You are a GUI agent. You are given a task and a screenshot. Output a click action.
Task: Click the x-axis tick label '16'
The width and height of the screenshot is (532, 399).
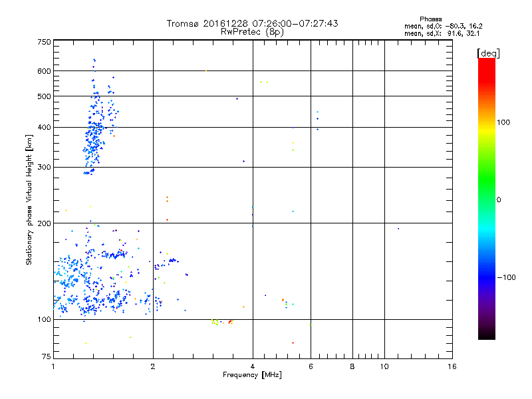click(x=452, y=366)
